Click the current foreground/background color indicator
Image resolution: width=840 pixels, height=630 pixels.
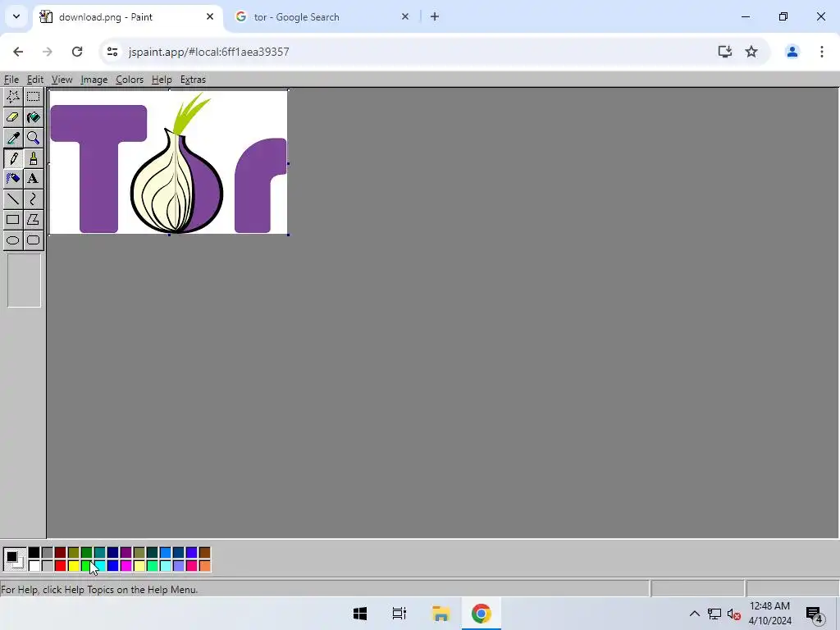pos(14,559)
